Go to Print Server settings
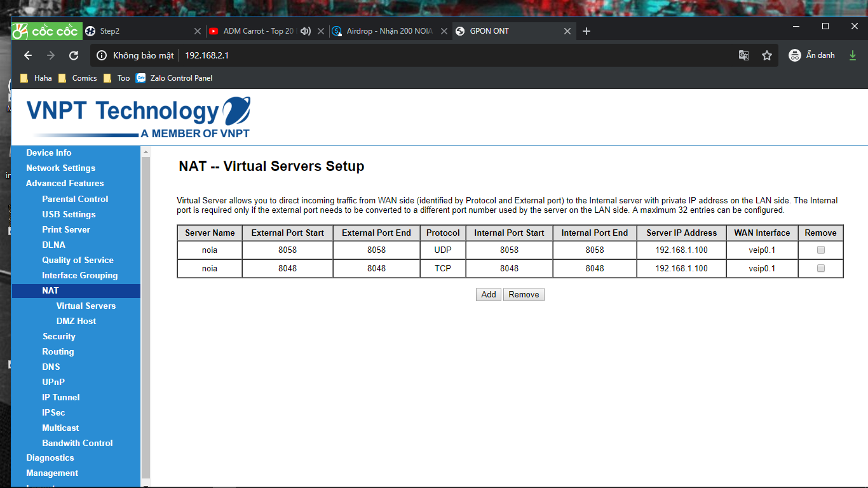Viewport: 868px width, 488px height. click(66, 229)
